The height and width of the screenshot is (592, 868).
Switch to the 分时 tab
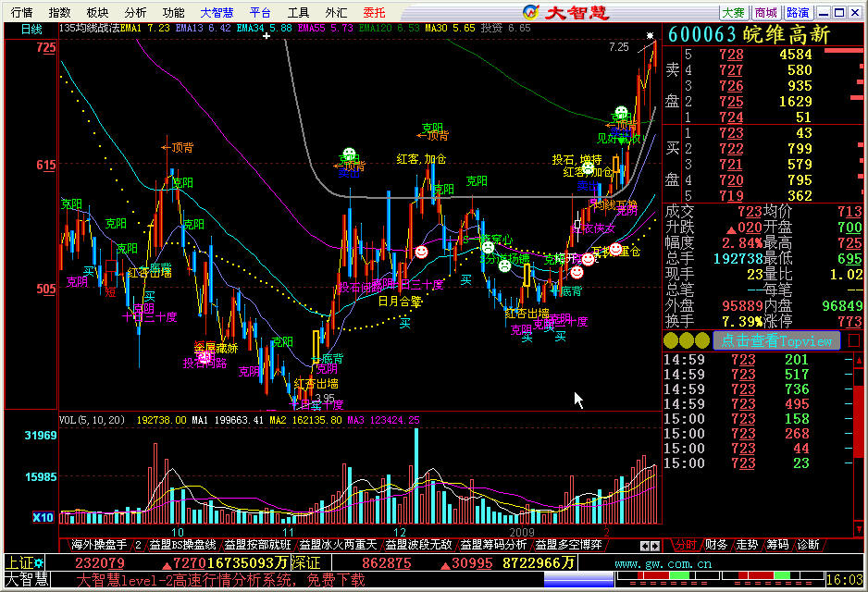tap(686, 545)
